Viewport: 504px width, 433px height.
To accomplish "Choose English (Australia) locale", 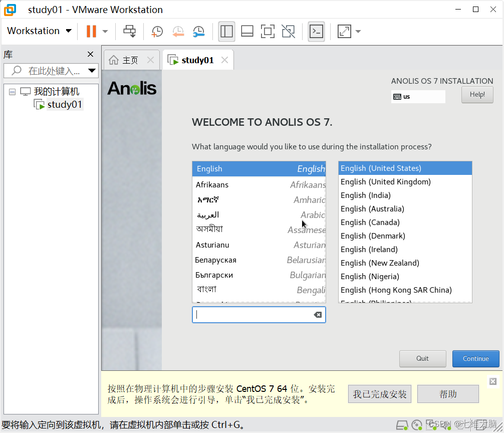I will 405,208.
